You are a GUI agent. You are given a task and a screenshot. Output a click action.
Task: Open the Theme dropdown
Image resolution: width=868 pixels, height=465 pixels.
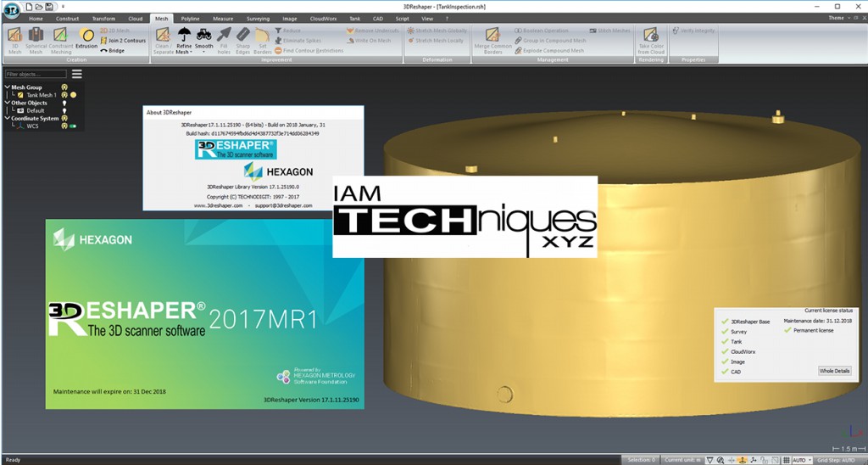[838, 18]
